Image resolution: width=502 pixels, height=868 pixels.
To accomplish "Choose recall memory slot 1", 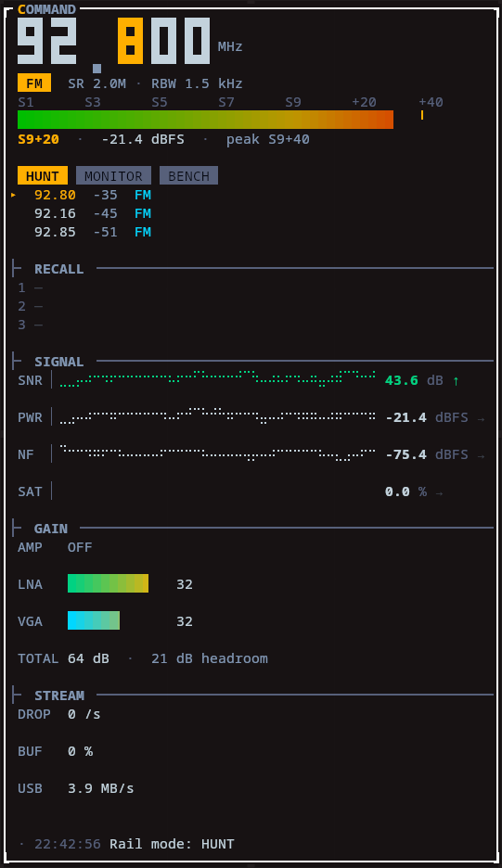I will point(30,287).
